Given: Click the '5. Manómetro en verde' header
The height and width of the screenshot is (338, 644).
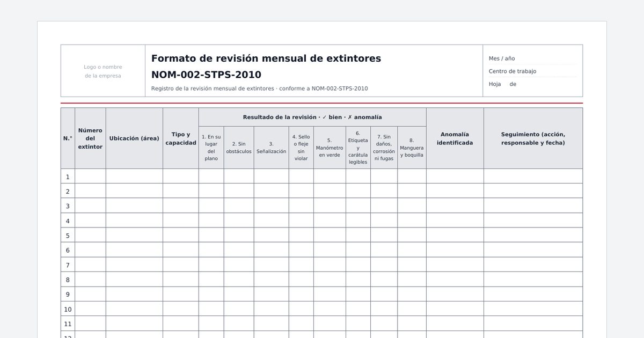Looking at the screenshot, I should coord(330,148).
